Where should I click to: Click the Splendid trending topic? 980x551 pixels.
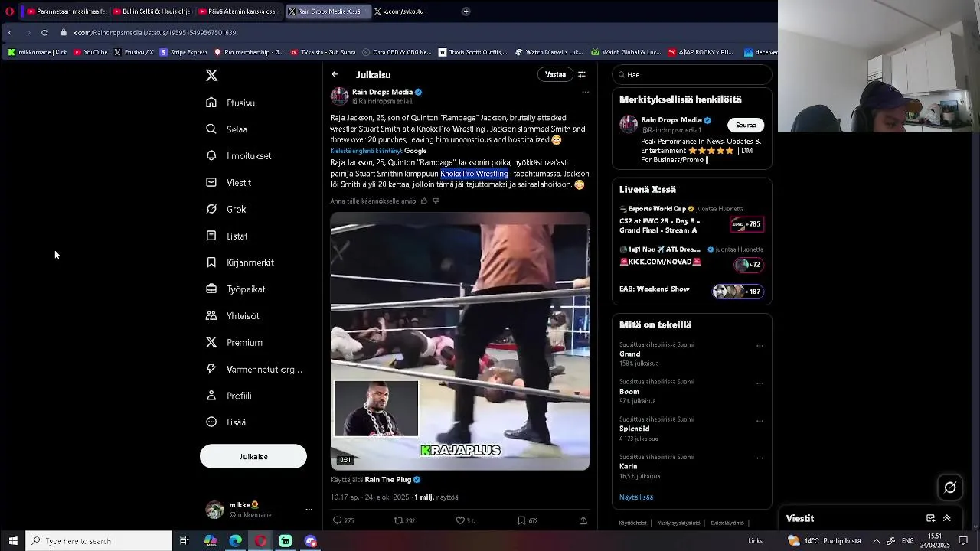tap(634, 429)
